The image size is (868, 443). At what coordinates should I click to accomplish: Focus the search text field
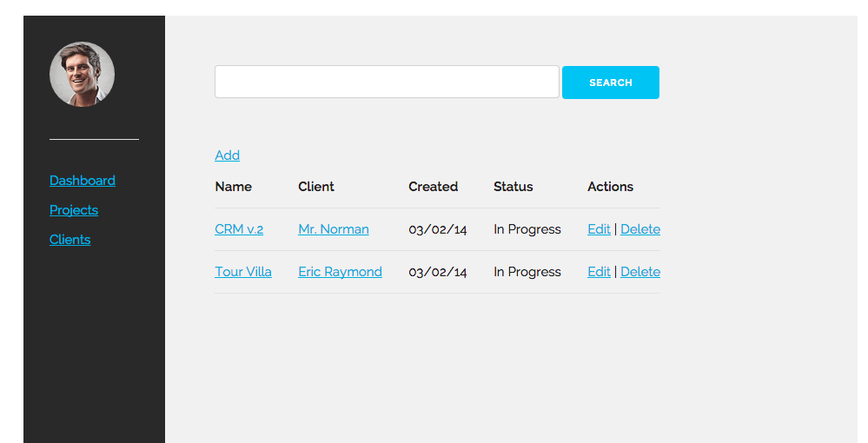pyautogui.click(x=387, y=82)
